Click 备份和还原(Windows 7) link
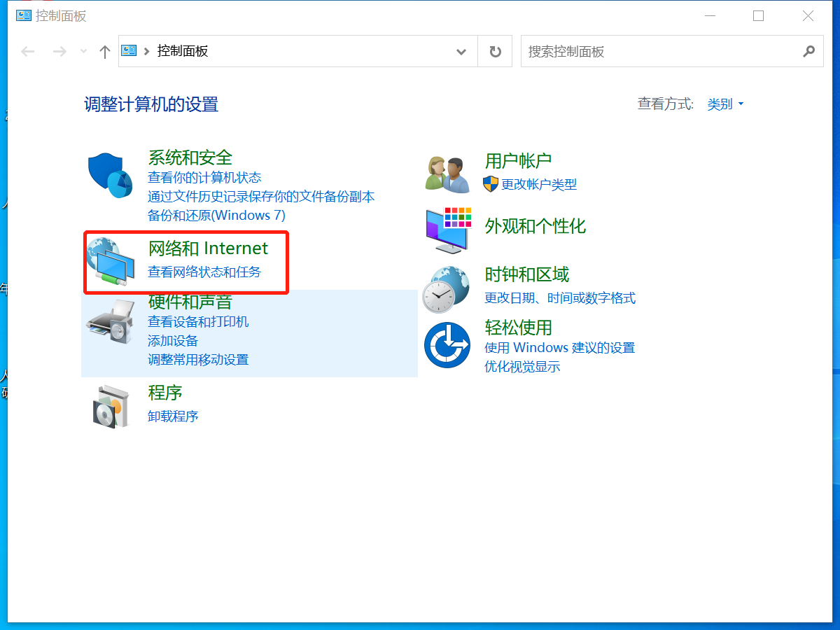Viewport: 840px width, 630px height. 216,216
